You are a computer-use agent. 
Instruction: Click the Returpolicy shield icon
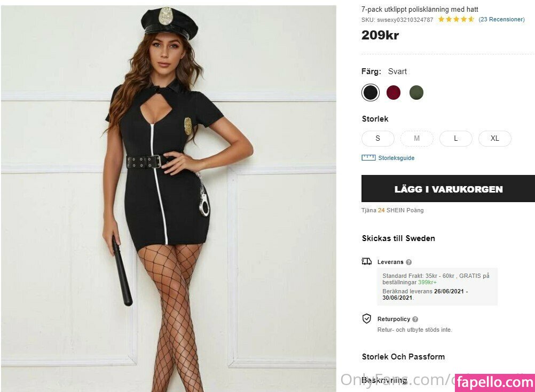367,319
